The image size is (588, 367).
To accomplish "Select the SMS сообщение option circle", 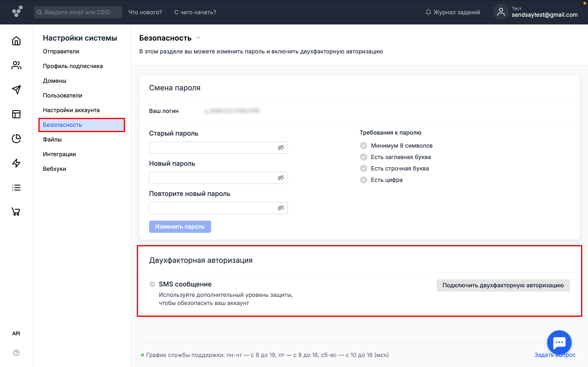I will (152, 284).
